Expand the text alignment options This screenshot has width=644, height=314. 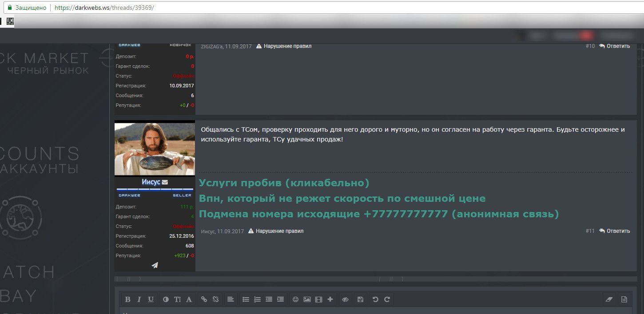click(230, 299)
